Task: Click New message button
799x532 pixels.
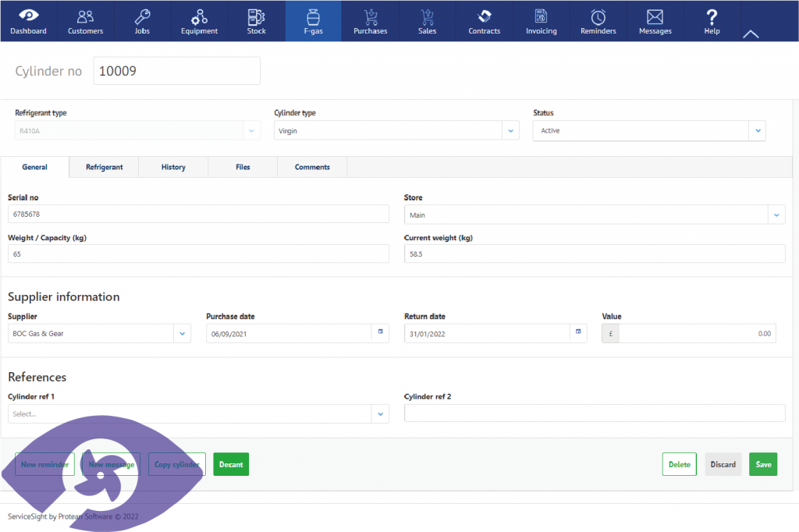Action: [111, 464]
